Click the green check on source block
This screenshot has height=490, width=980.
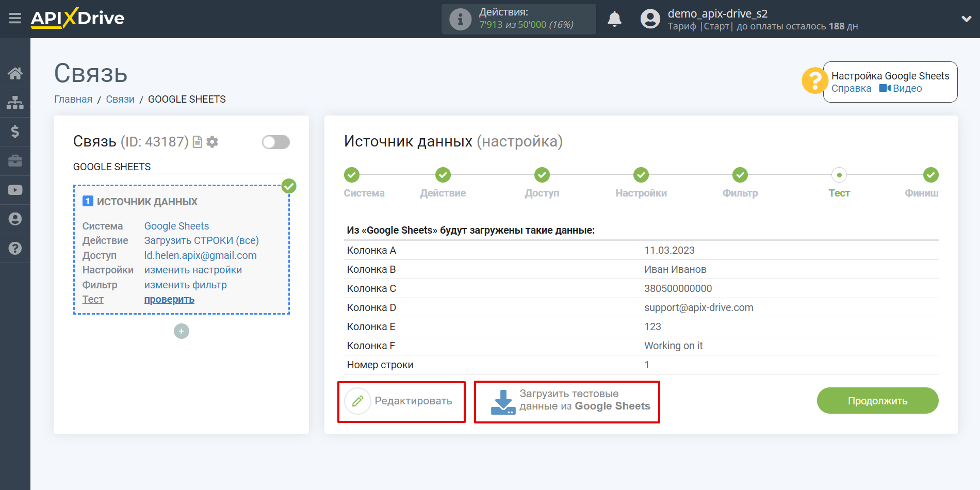pyautogui.click(x=289, y=186)
